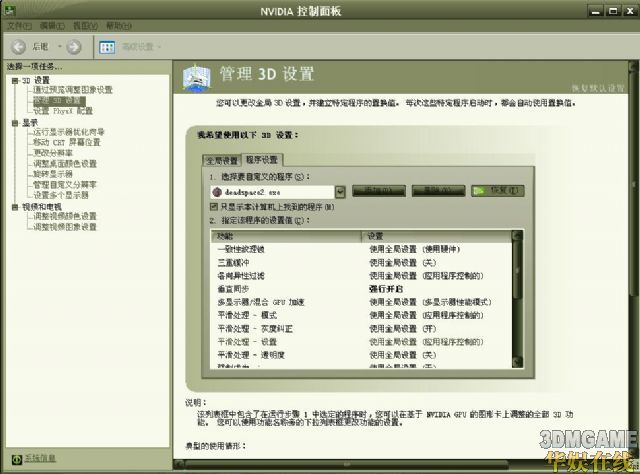Screen dimensions: 640x474
Task: Open the 系统信息 link
Action: (40, 458)
